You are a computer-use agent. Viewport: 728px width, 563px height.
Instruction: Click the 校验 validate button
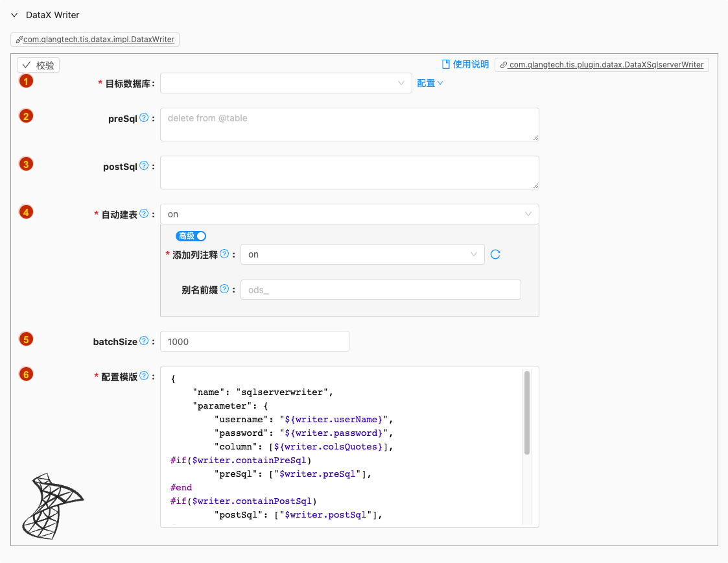tap(38, 65)
